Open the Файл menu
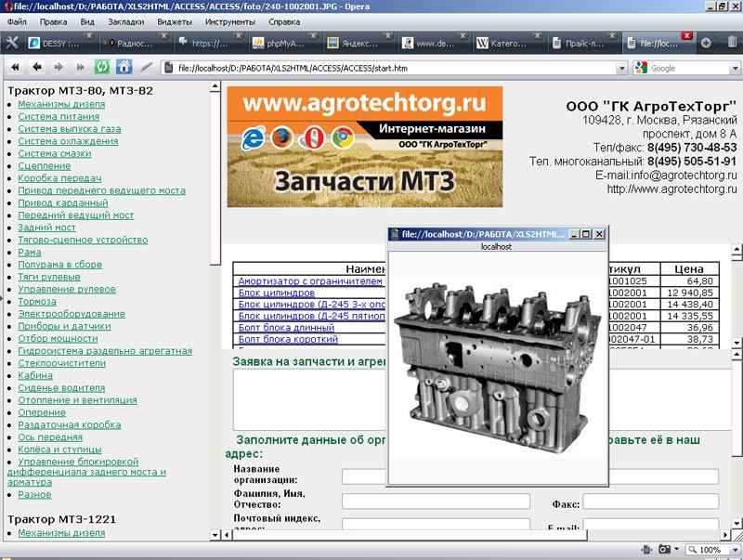The image size is (743, 560). (x=17, y=21)
